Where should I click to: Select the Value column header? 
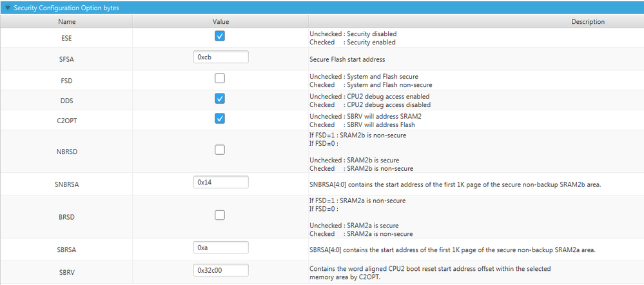click(x=220, y=21)
